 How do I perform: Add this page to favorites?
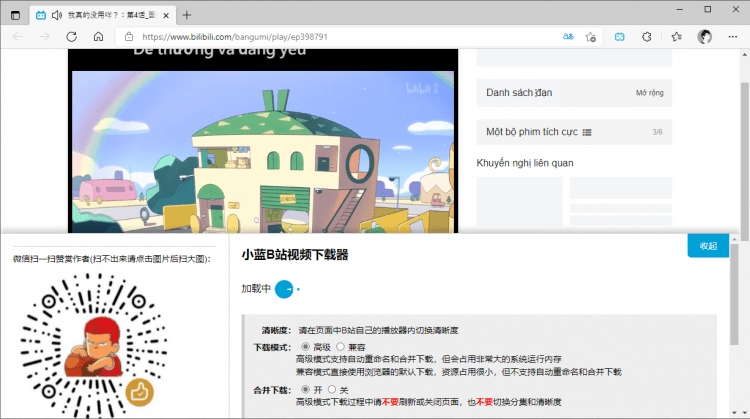click(591, 37)
